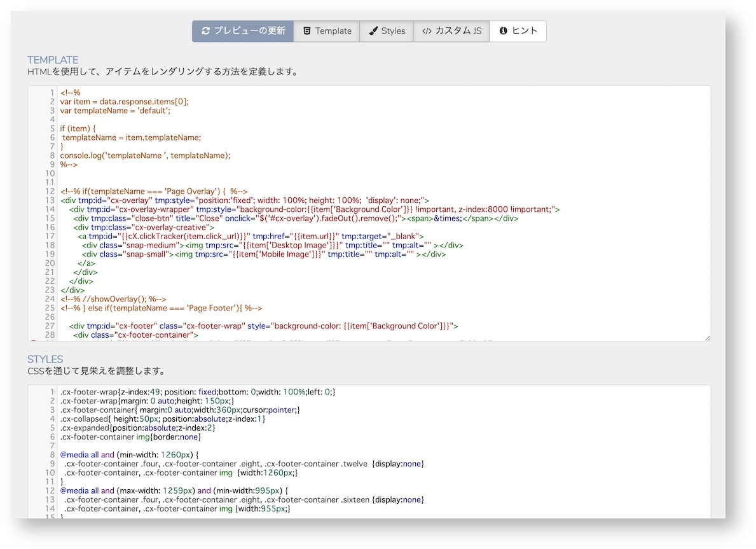Click line number 12 in template gutter
The width and height of the screenshot is (756, 549).
50,191
